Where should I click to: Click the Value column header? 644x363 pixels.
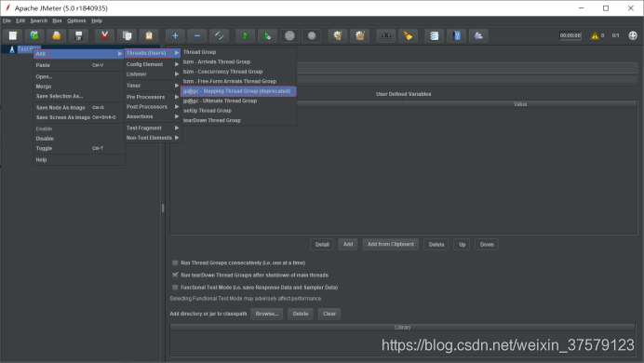[520, 104]
